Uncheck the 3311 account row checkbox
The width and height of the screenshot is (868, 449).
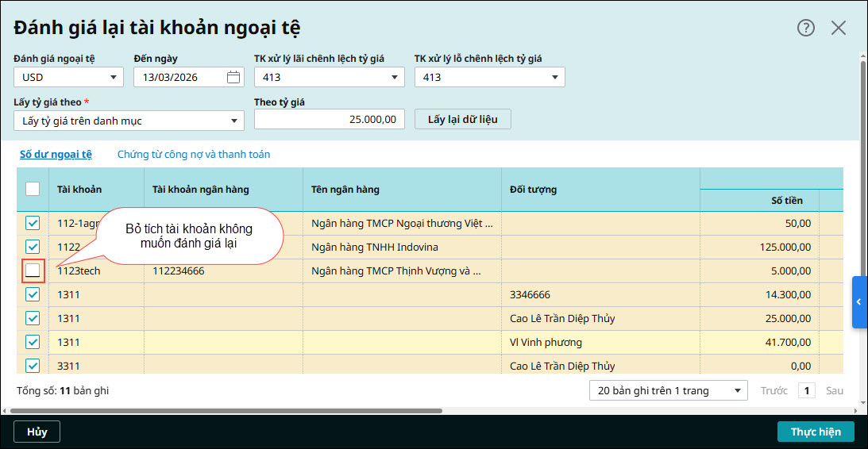click(x=33, y=366)
